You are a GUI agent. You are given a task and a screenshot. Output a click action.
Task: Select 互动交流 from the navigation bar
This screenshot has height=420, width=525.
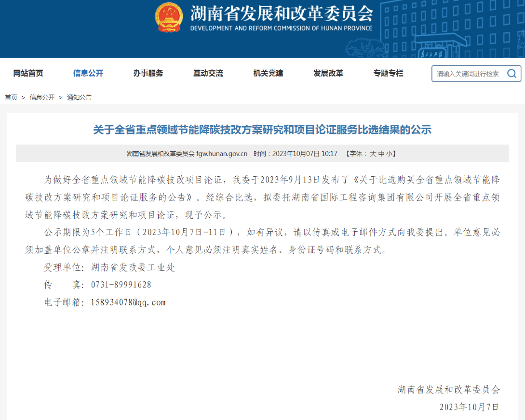coord(208,73)
